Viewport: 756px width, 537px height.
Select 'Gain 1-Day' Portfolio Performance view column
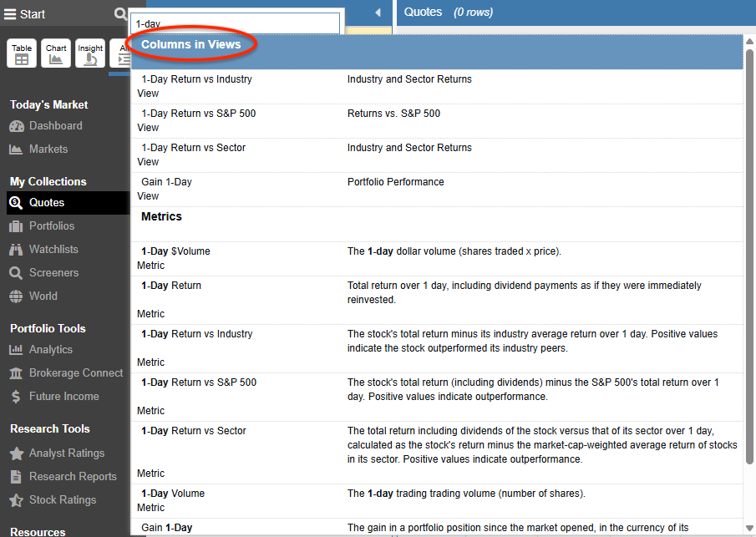437,189
